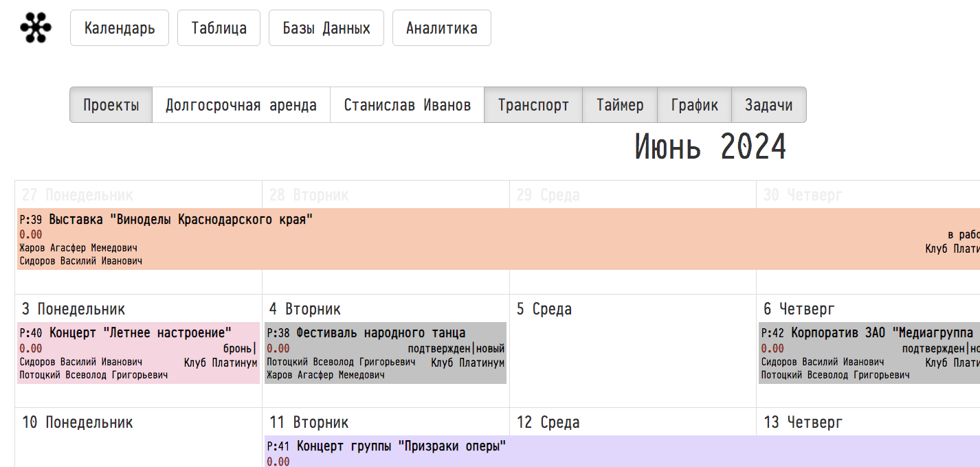
Task: Open the Аналитика section
Action: pos(441,28)
